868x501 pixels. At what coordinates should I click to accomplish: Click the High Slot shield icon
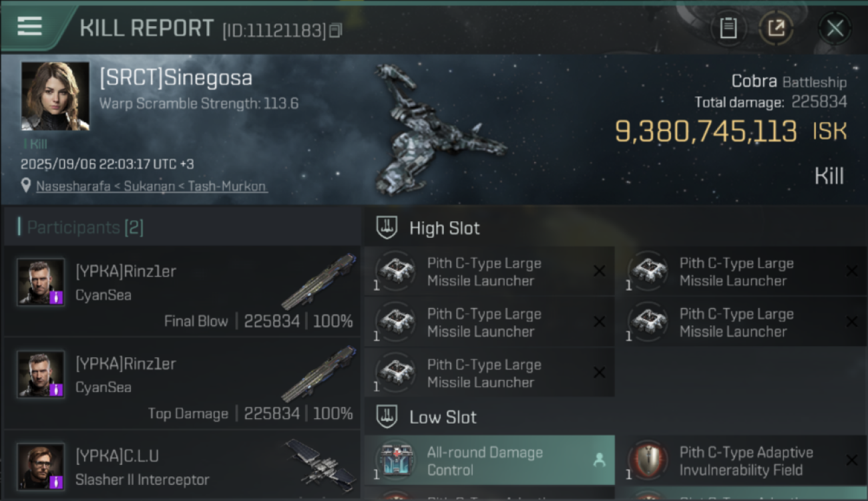[x=387, y=228]
